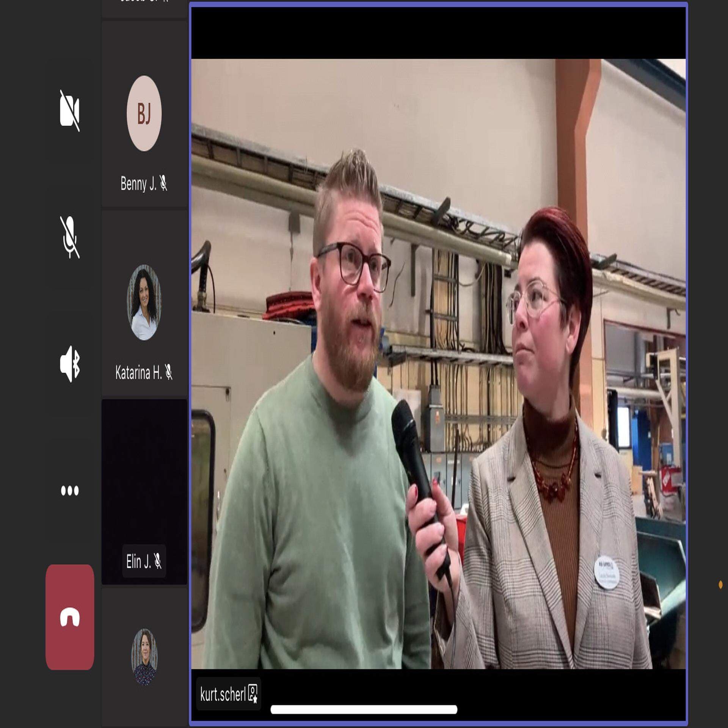Tap muted mic icon beside Benny J.
The image size is (728, 728).
[x=163, y=183]
